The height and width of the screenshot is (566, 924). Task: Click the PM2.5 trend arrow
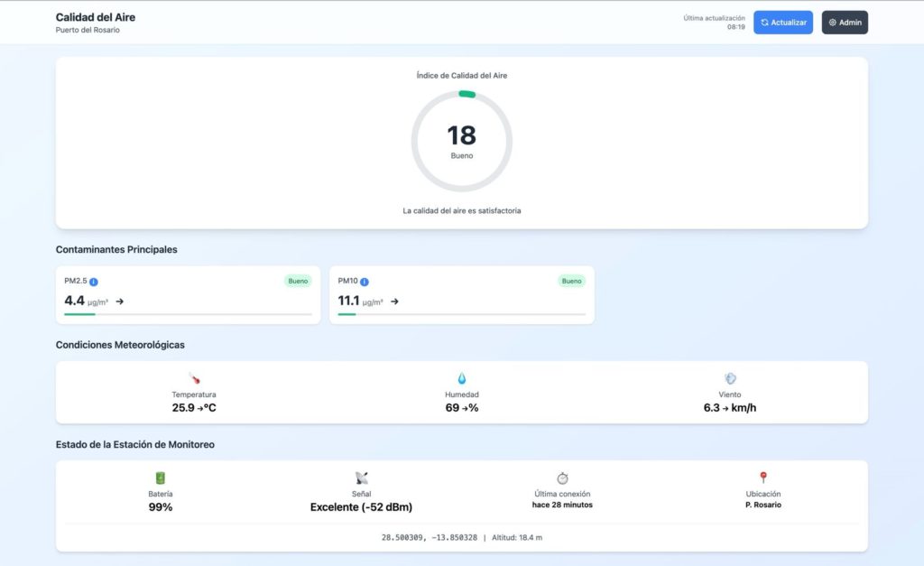(x=120, y=302)
